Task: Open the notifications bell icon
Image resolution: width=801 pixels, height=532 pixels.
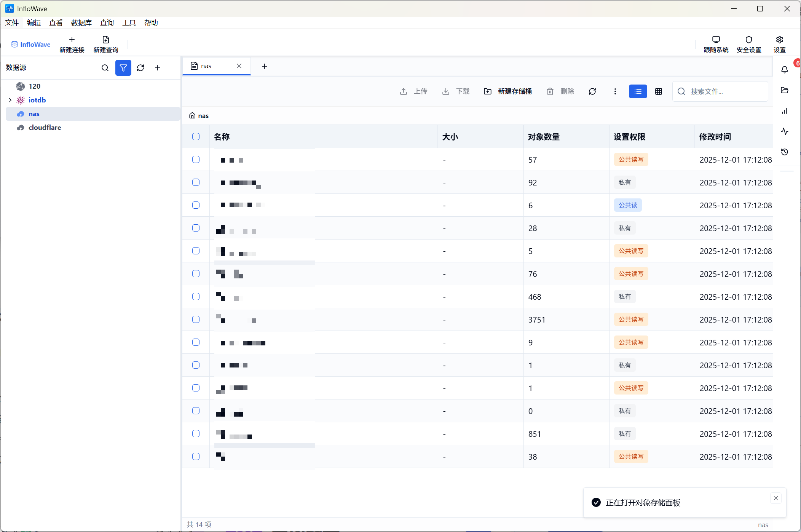Action: (x=785, y=70)
